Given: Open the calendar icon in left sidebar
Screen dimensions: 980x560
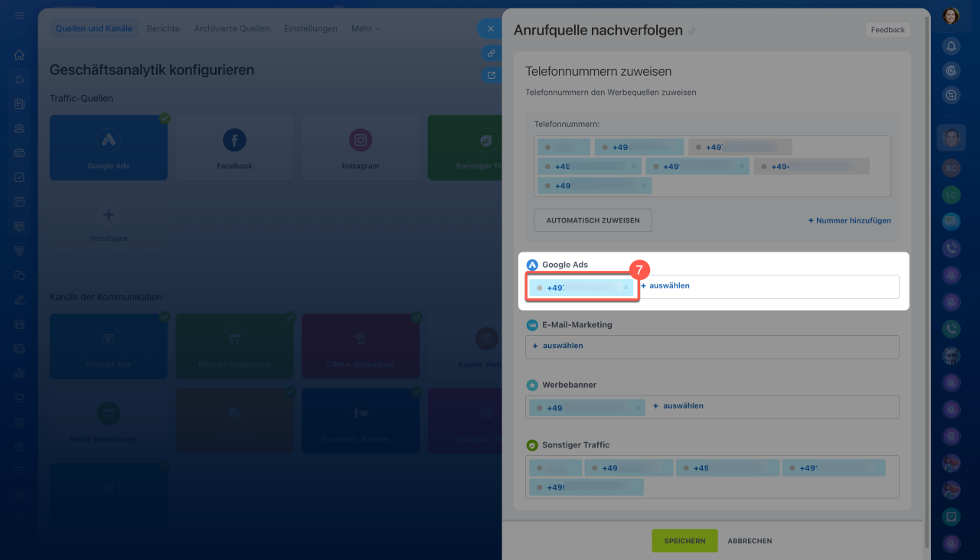Looking at the screenshot, I should click(x=19, y=201).
